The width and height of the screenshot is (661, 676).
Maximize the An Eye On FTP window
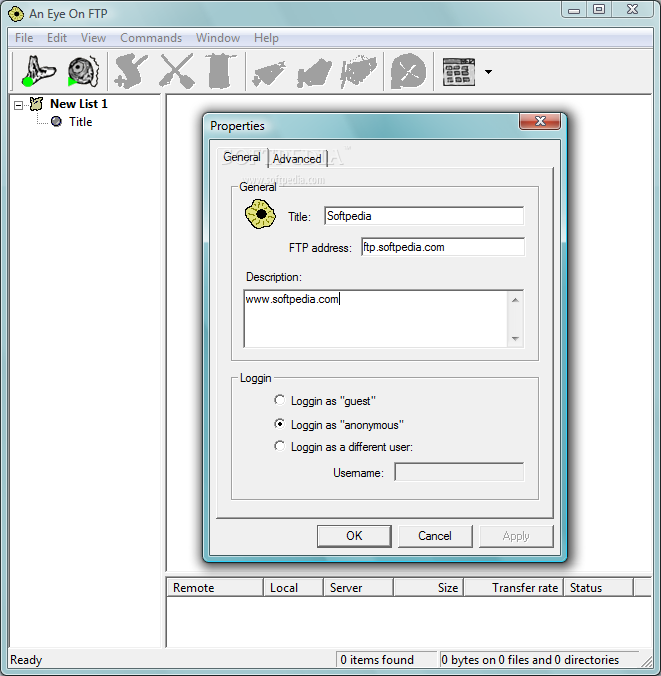tap(599, 9)
